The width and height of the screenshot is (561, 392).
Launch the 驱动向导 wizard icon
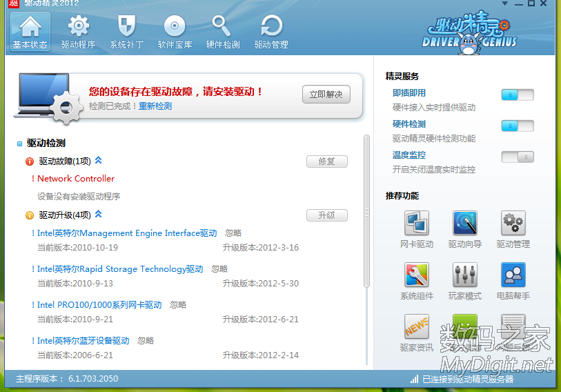click(465, 223)
